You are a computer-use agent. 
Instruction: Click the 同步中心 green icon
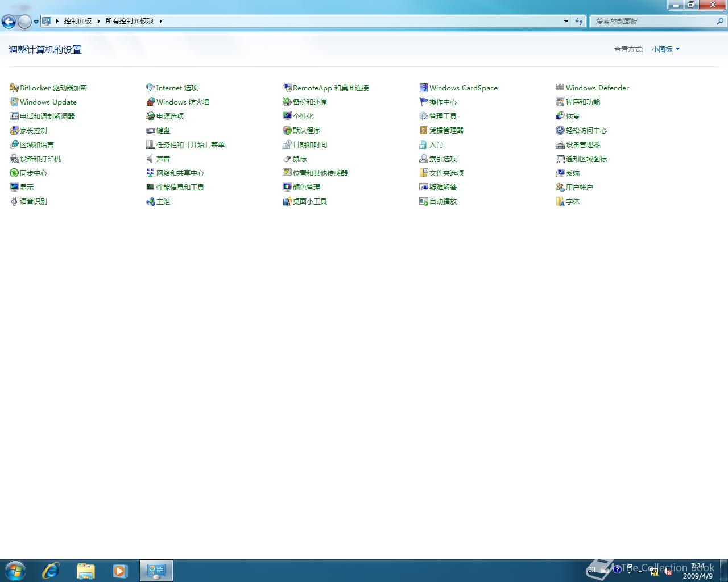[14, 173]
